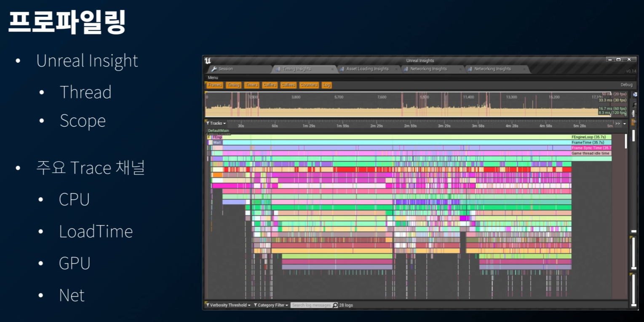
Task: Expand the Verbosity Threshold dropdown
Action: (x=228, y=305)
